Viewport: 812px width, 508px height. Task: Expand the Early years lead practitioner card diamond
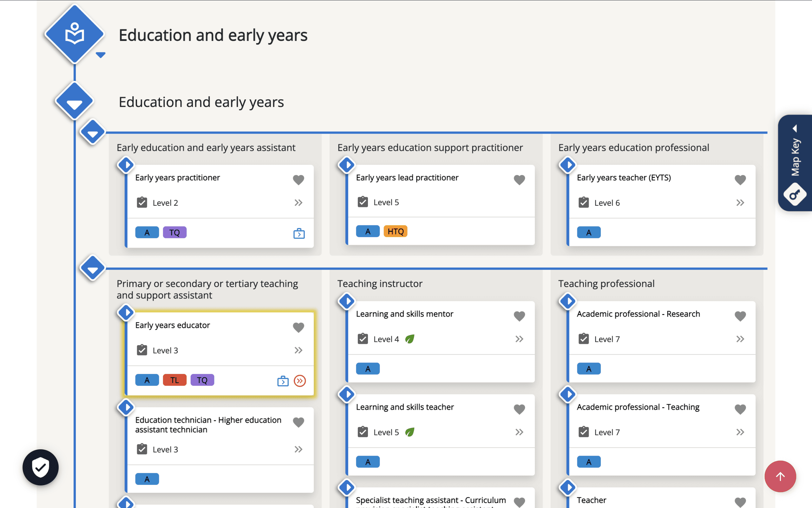tap(347, 165)
